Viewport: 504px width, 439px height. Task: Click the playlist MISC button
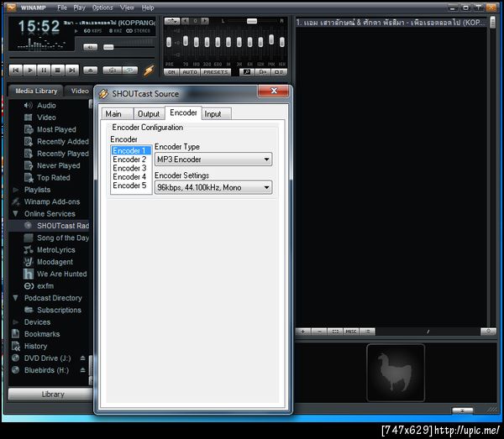[x=351, y=332]
